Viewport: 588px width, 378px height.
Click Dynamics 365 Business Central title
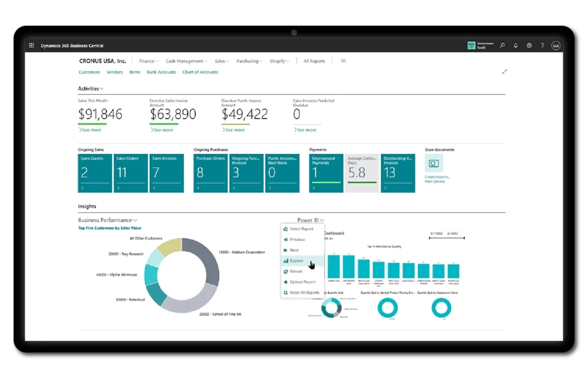pyautogui.click(x=72, y=46)
